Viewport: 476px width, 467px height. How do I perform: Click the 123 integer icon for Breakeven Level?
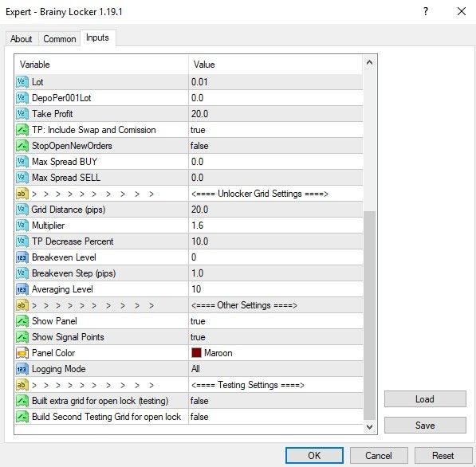click(22, 257)
